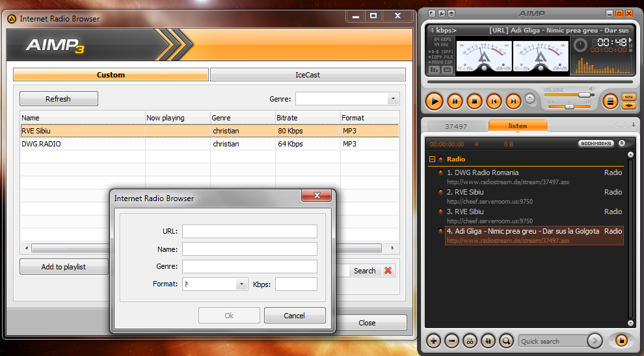Click the playlist scrollbar down arrow

point(630,323)
